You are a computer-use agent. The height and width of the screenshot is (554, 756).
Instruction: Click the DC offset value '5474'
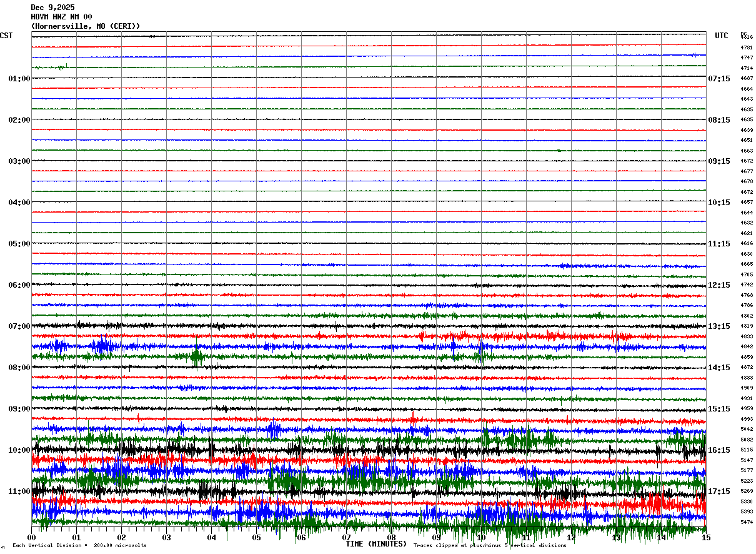(x=747, y=522)
